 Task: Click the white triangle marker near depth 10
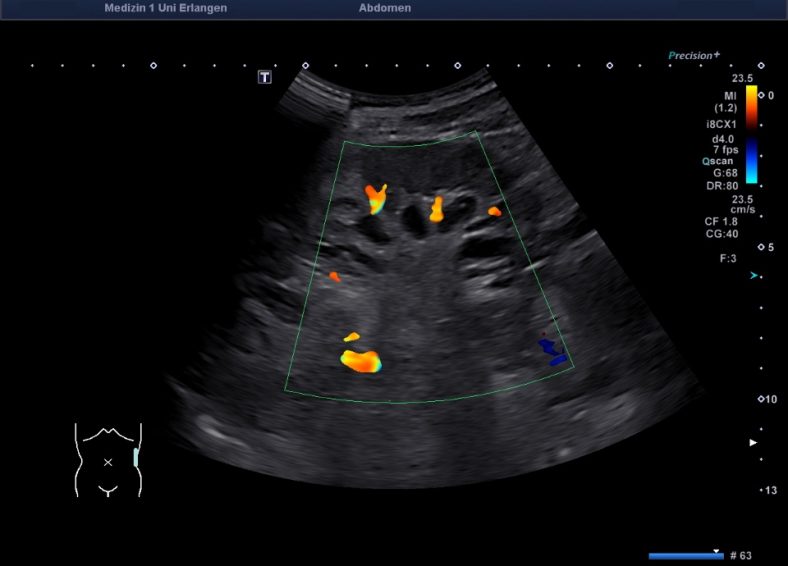(x=754, y=442)
